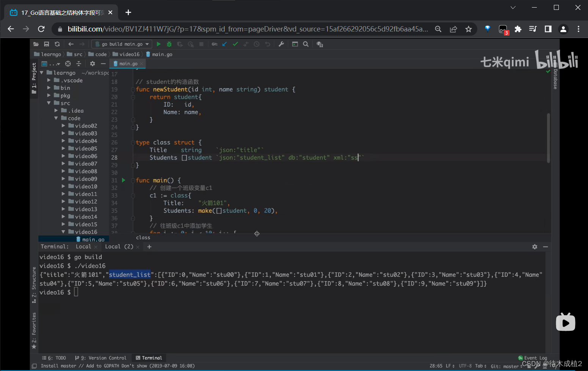Open the TODO tool window
The width and height of the screenshot is (588, 371).
[54, 358]
